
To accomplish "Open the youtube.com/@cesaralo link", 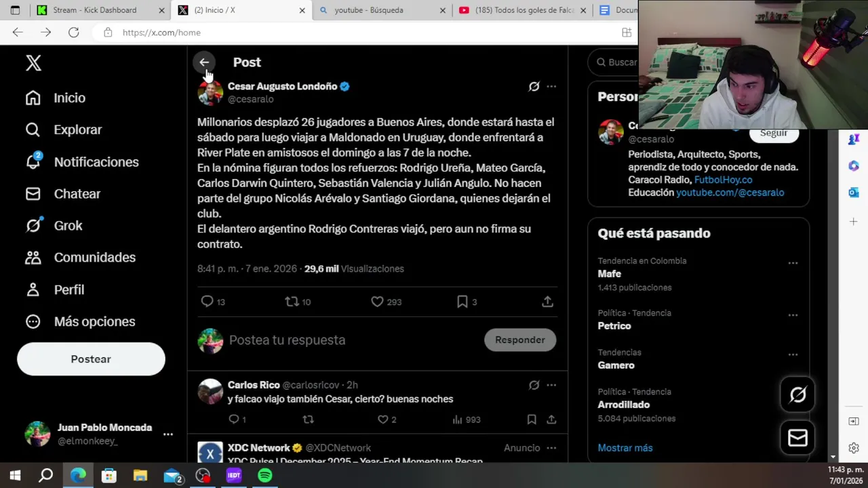I will click(x=730, y=192).
